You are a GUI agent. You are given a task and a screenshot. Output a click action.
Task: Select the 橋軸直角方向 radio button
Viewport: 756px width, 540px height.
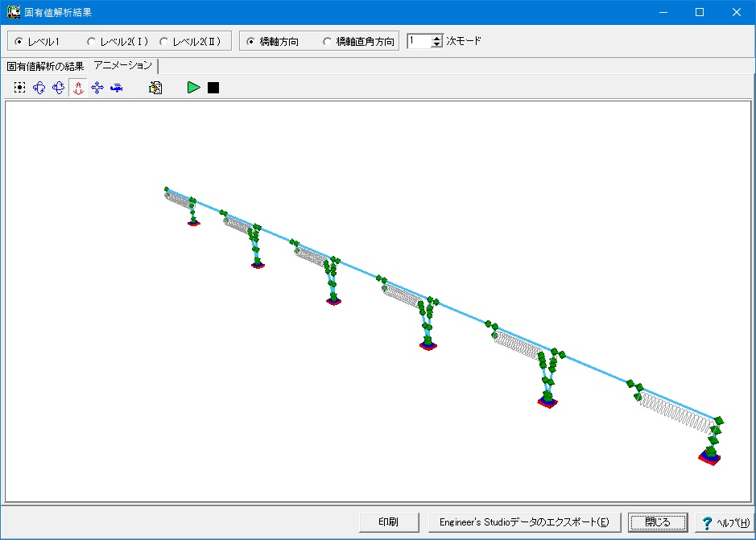[328, 42]
